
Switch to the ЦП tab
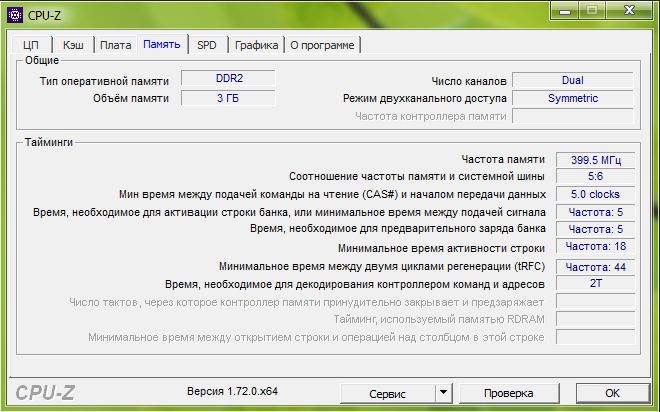31,45
